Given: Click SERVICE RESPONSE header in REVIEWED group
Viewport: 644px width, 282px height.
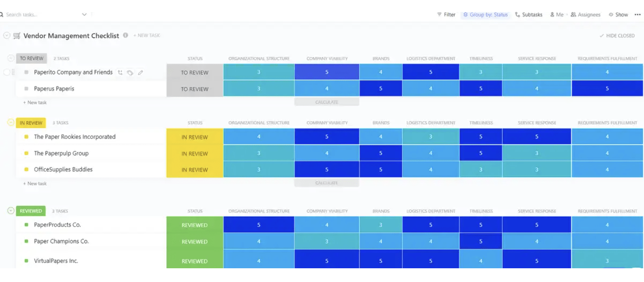Looking at the screenshot, I should (x=537, y=211).
